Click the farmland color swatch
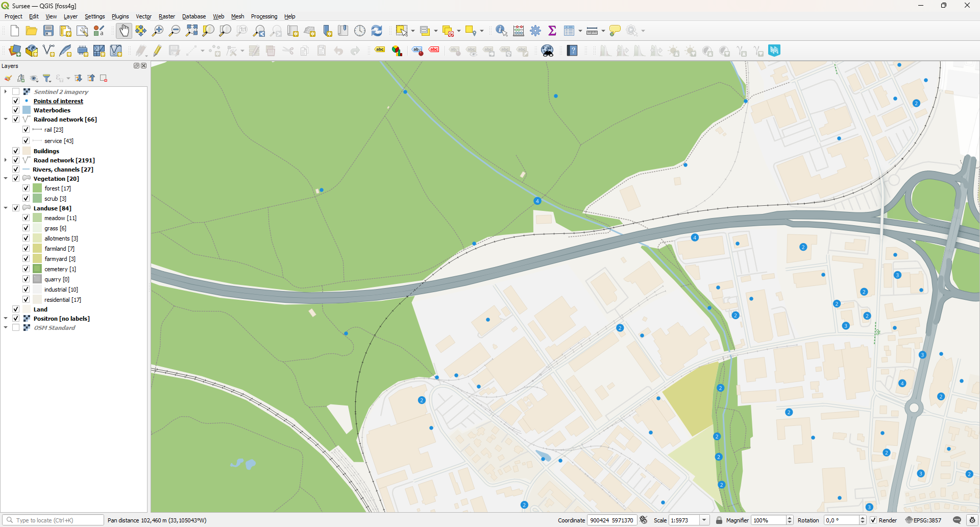This screenshot has height=527, width=980. click(37, 249)
